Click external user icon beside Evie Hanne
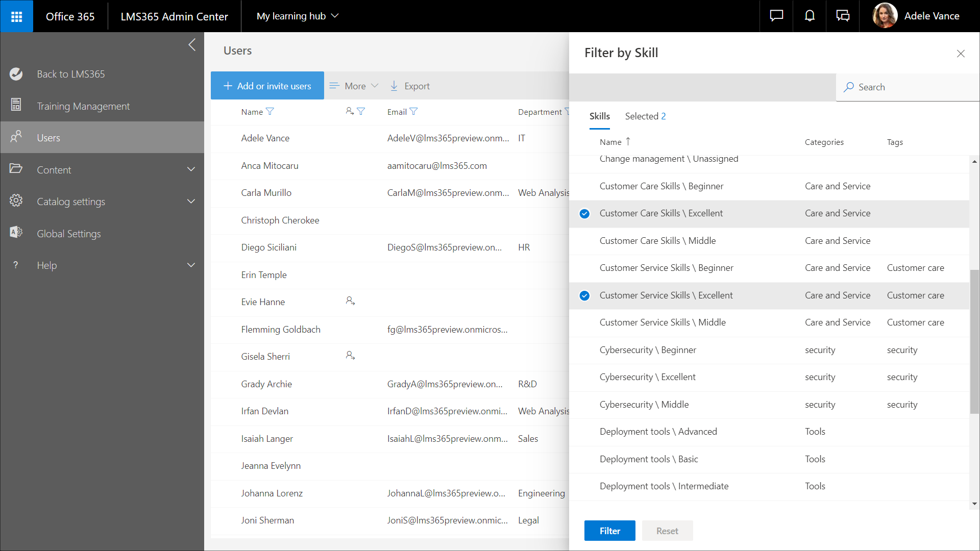The image size is (980, 551). (x=350, y=301)
